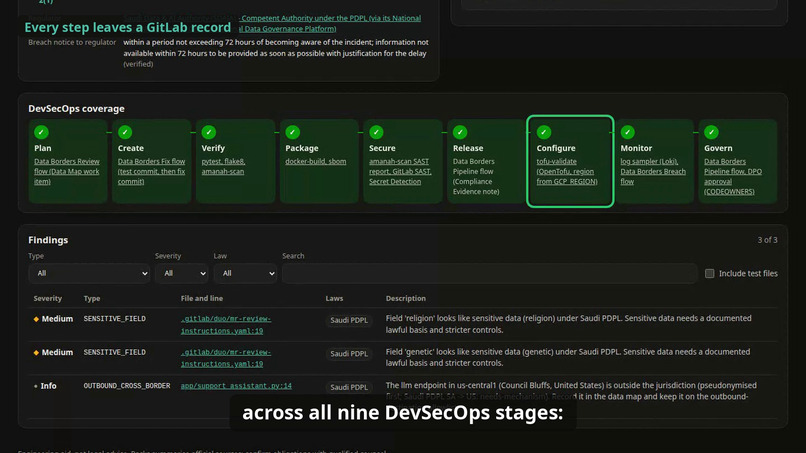Viewport: 806px width, 453px height.
Task: Click the Secure stage green checkmark icon
Action: pos(376,132)
